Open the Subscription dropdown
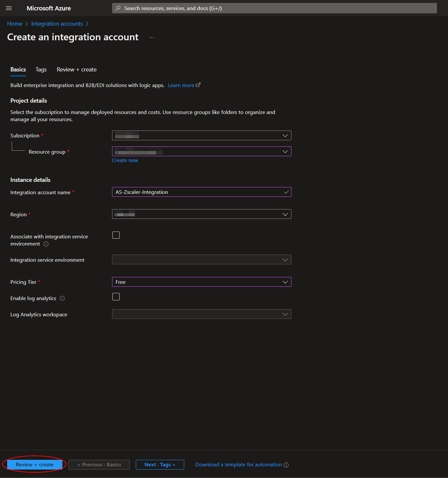Viewport: 448px width, 478px height. tap(202, 135)
